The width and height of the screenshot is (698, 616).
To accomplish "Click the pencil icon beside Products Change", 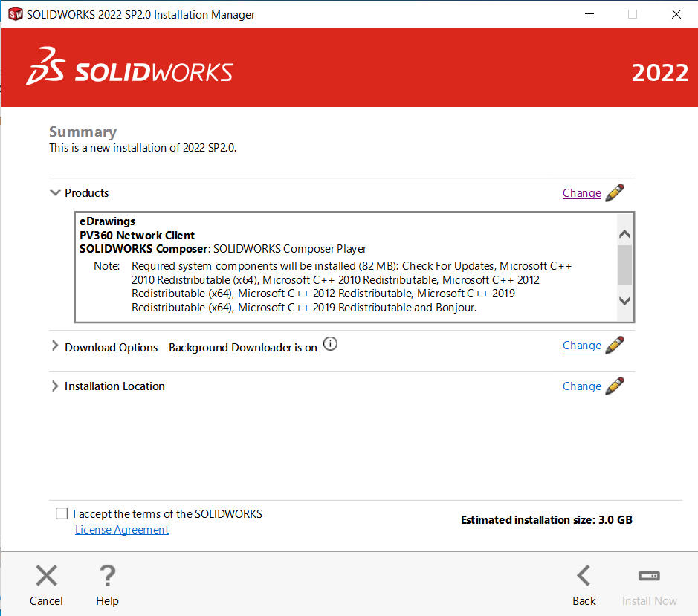I will click(x=615, y=193).
